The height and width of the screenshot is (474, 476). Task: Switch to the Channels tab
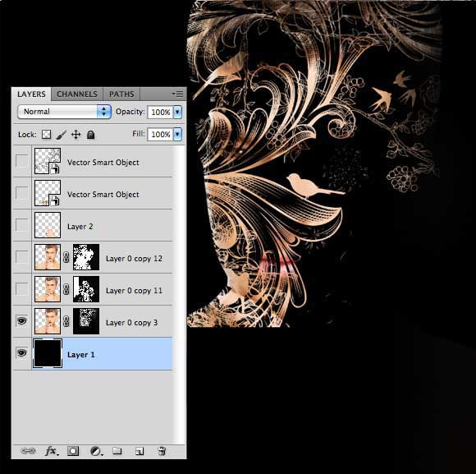pyautogui.click(x=77, y=94)
